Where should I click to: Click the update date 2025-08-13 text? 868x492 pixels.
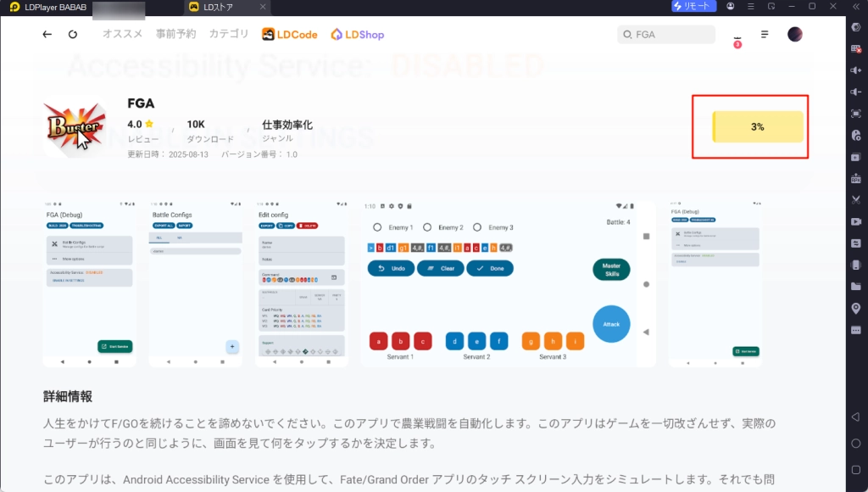pyautogui.click(x=168, y=154)
